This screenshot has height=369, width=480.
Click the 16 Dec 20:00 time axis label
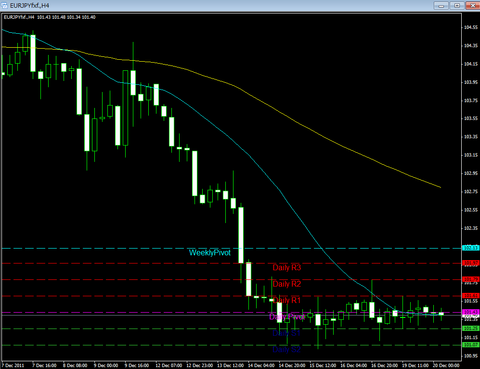pos(384,365)
